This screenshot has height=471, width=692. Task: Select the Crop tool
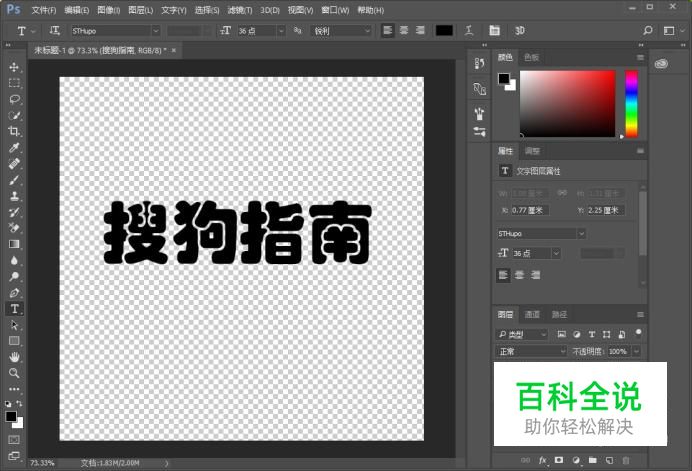pos(14,131)
